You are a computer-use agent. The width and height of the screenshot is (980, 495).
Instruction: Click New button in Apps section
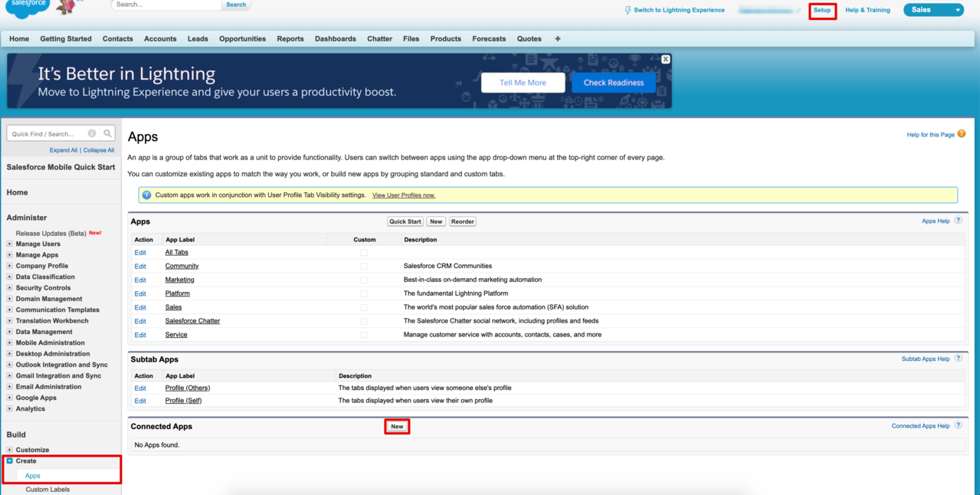click(436, 221)
